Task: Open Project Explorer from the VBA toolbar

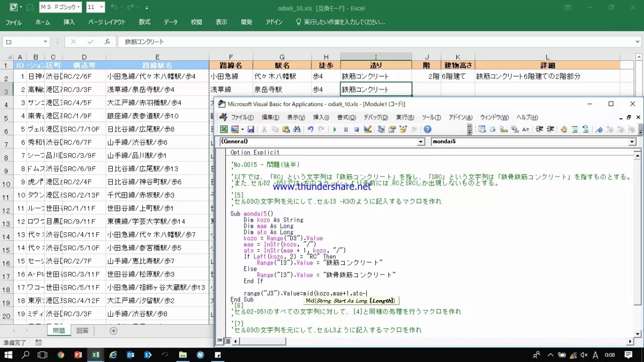Action: [x=381, y=129]
